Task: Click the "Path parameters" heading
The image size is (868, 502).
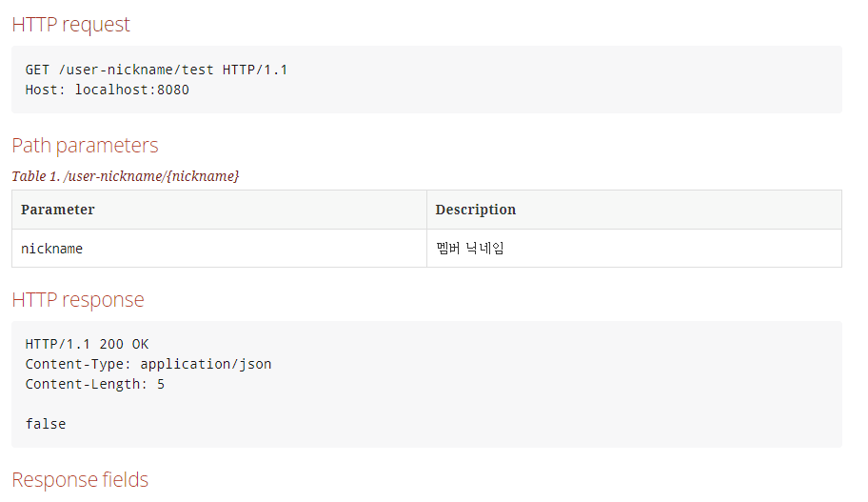Action: click(x=85, y=146)
